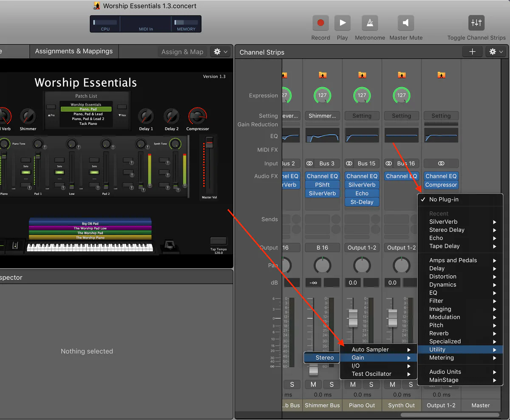The image size is (510, 420).
Task: Add a channel strip with the plus button
Action: point(472,52)
